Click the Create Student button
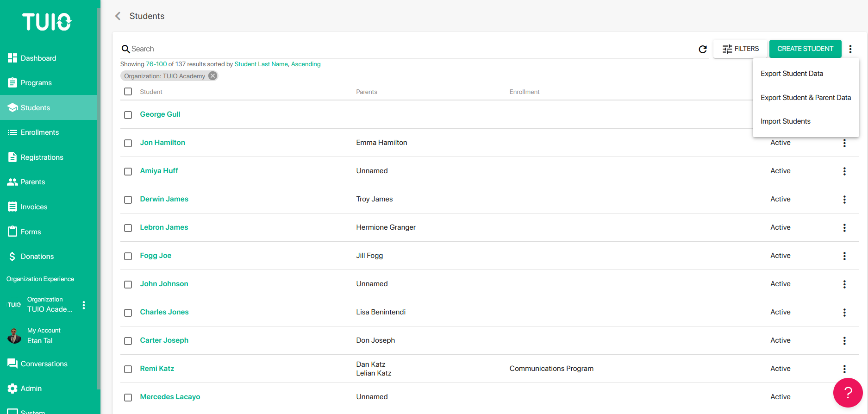The height and width of the screenshot is (414, 868). point(805,49)
